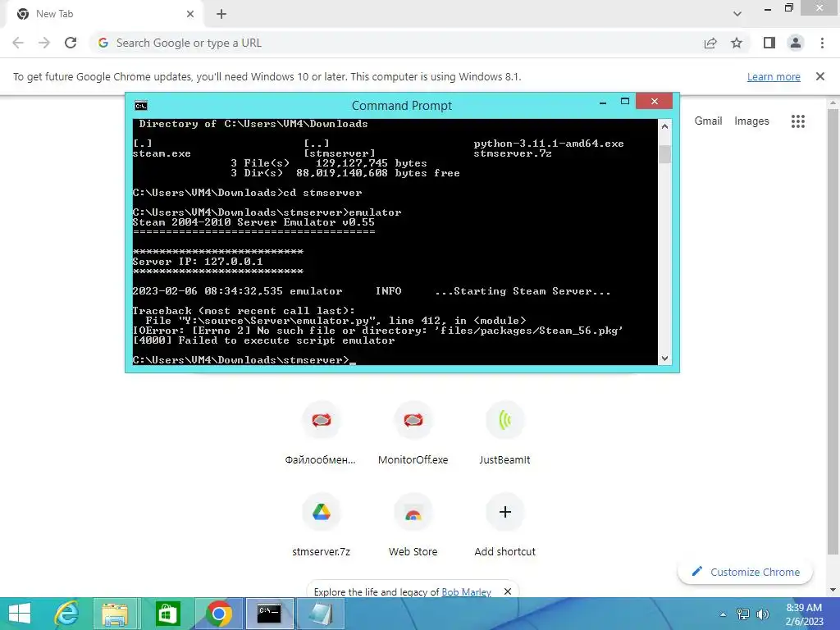Viewport: 840px width, 630px height.
Task: Click the 'steam.exe' listing entry
Action: [162, 153]
